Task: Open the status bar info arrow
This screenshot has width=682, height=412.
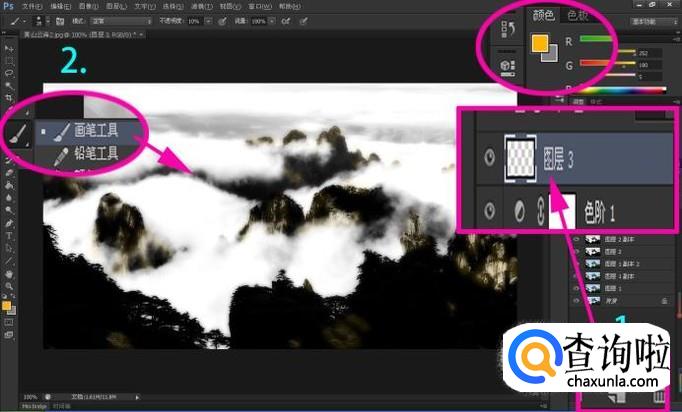Action: tap(137, 397)
